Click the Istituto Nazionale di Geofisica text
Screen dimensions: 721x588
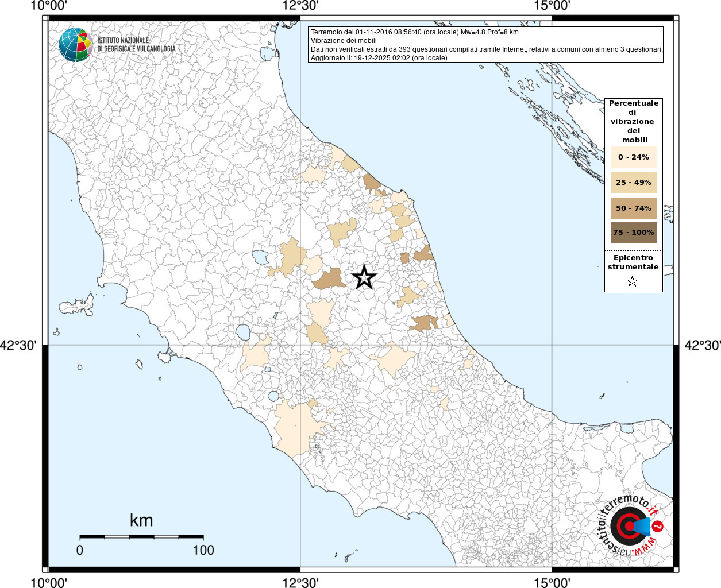pyautogui.click(x=136, y=45)
